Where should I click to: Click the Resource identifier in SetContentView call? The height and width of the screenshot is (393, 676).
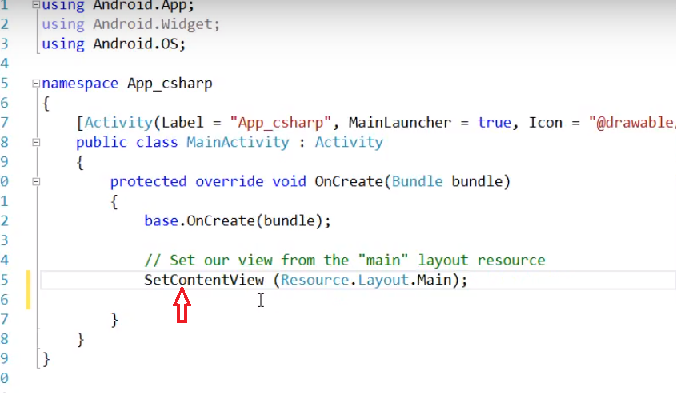click(x=315, y=280)
